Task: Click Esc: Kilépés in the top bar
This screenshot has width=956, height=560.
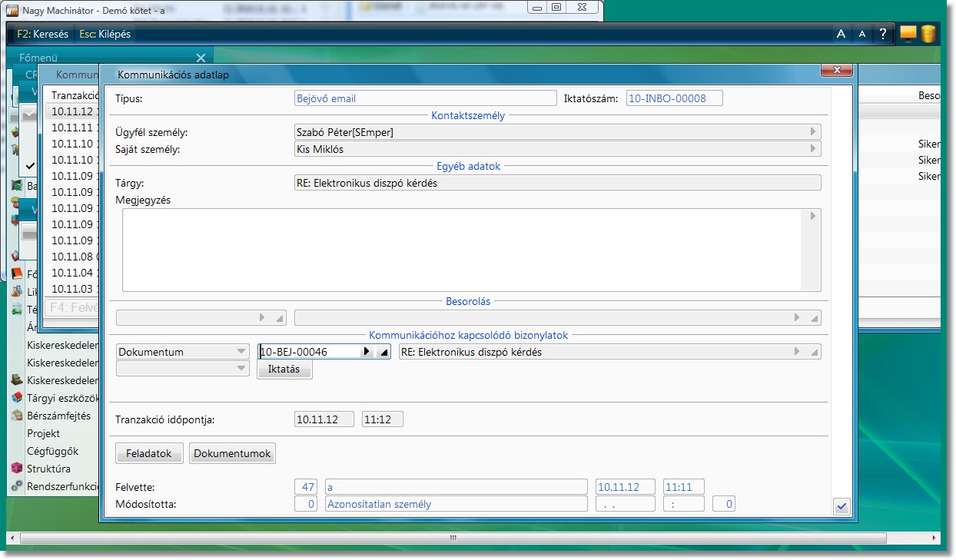Action: pyautogui.click(x=105, y=34)
